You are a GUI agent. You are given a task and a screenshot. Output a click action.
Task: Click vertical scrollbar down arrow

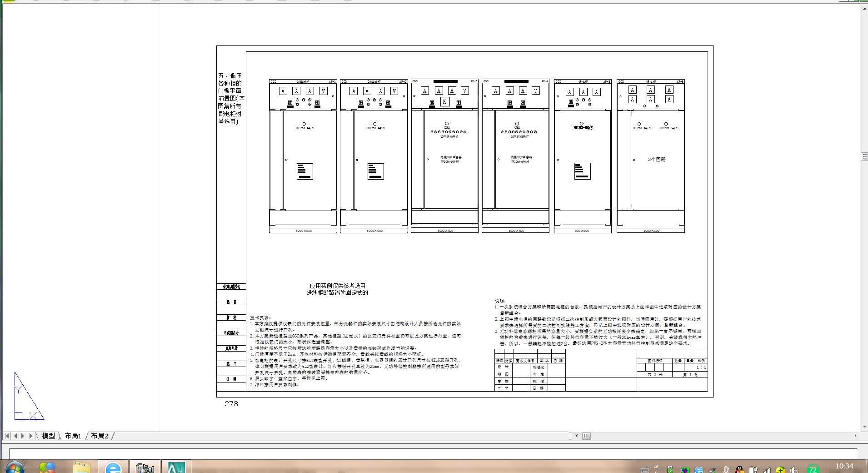[864, 427]
